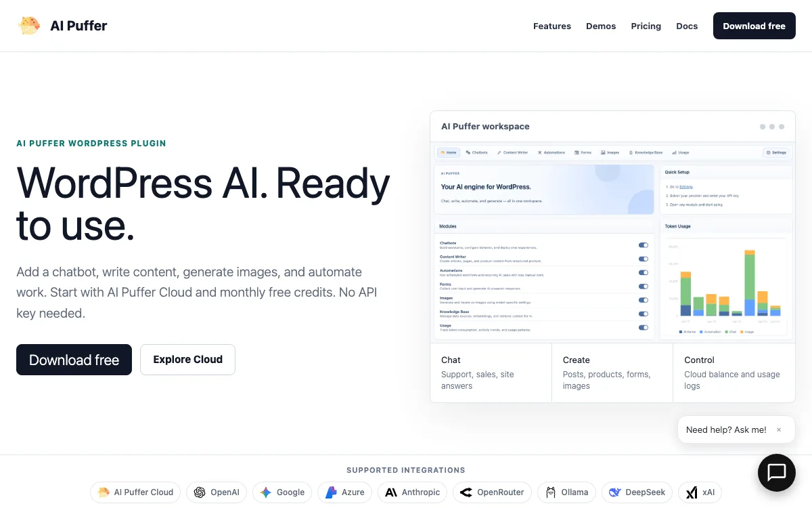Click the Knowledge Base title in Modules list
The height and width of the screenshot is (508, 812).
tap(454, 312)
